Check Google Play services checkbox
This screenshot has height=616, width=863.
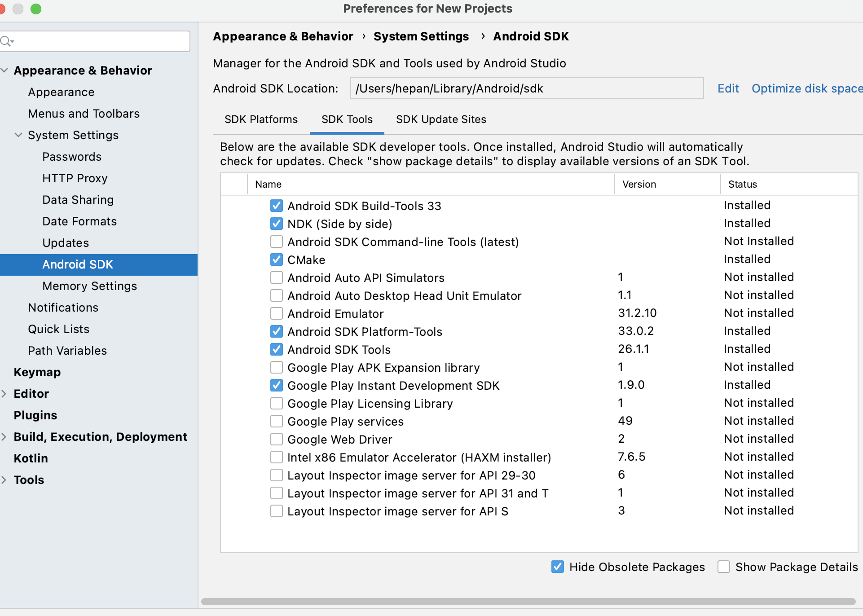(x=277, y=421)
